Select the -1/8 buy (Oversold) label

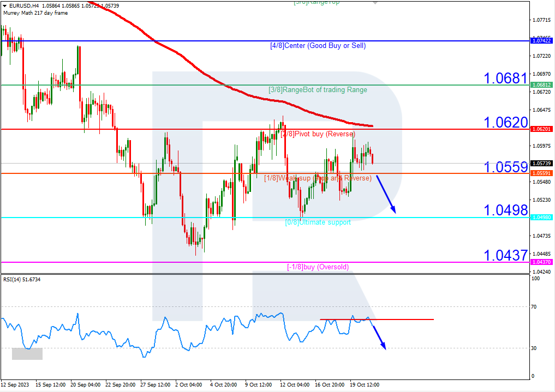[x=318, y=267]
